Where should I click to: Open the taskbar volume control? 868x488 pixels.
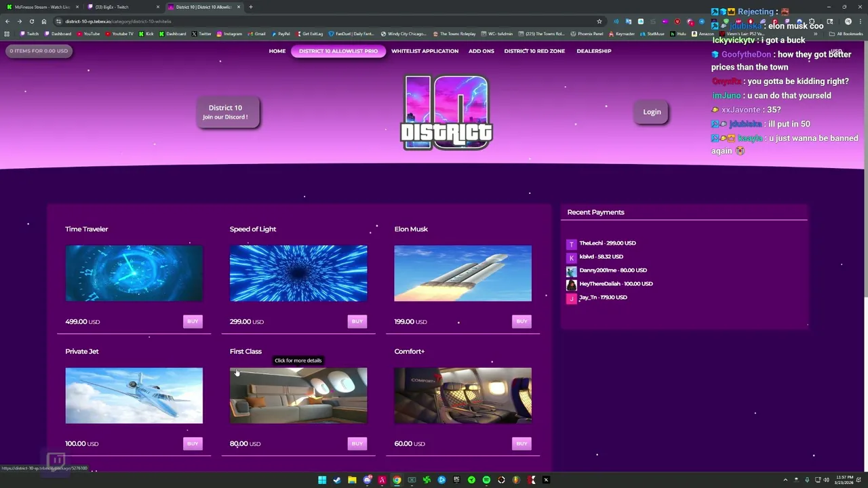coord(826,480)
